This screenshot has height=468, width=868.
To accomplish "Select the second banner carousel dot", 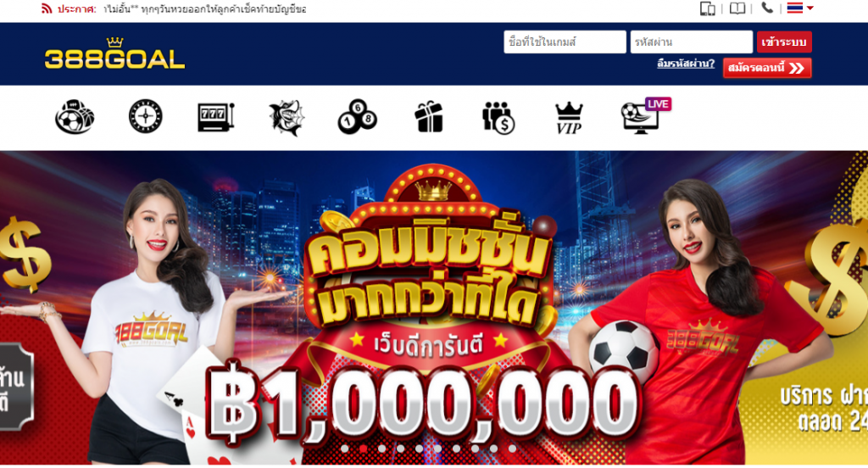I will 363,448.
